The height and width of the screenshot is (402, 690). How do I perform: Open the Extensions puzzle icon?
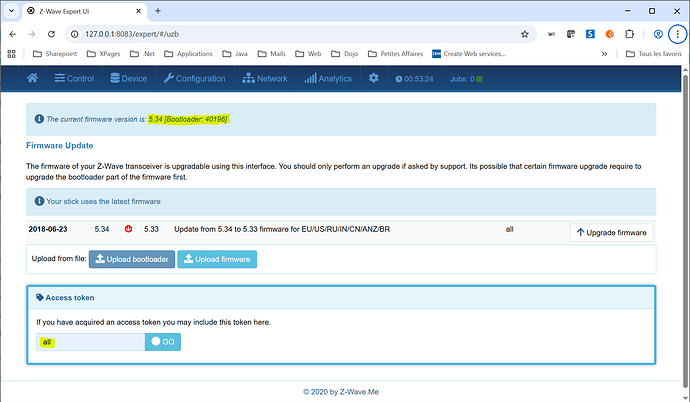(x=629, y=34)
